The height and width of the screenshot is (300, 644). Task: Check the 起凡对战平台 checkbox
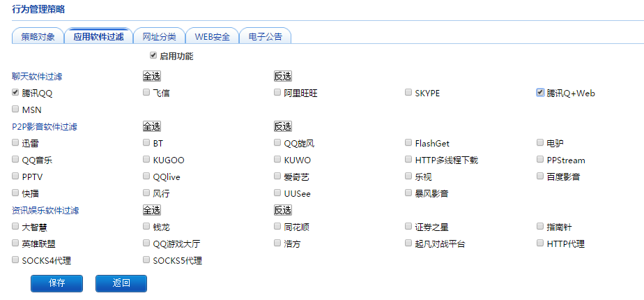click(408, 243)
